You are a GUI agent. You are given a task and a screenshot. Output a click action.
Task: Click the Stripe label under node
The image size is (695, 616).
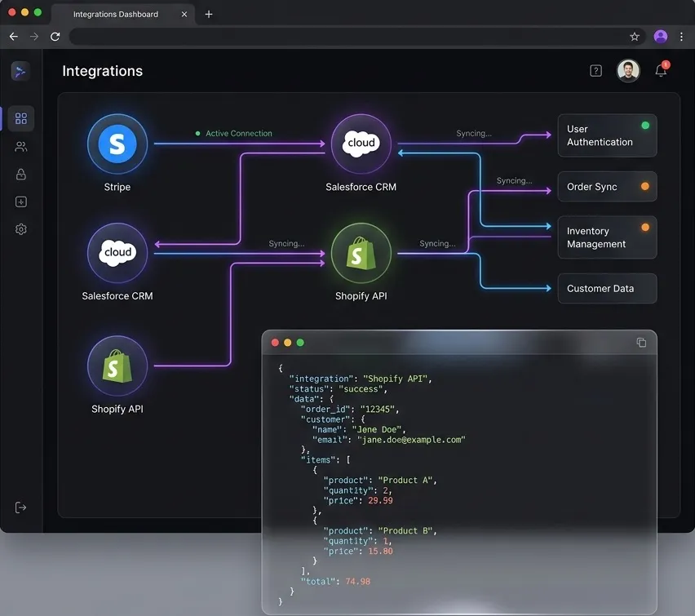pyautogui.click(x=117, y=187)
